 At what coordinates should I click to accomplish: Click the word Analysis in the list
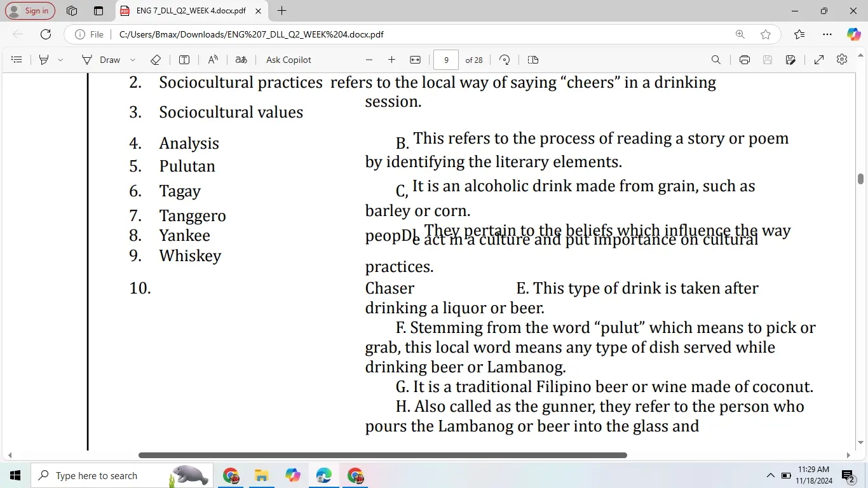click(x=189, y=144)
